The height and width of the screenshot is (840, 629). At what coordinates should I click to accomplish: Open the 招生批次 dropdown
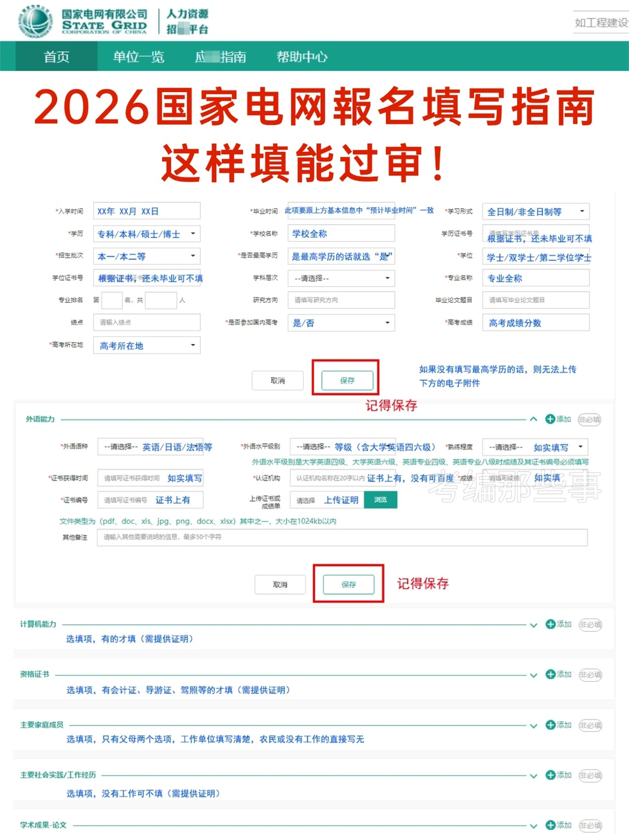[147, 256]
